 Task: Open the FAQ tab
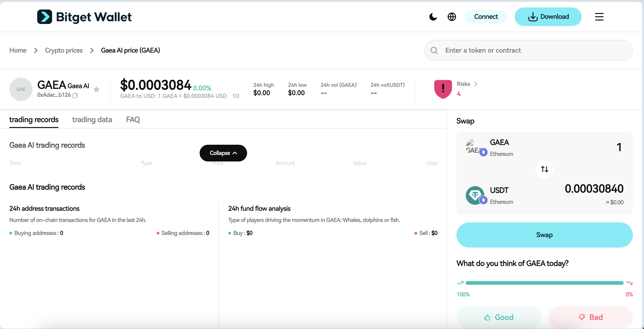[133, 120]
